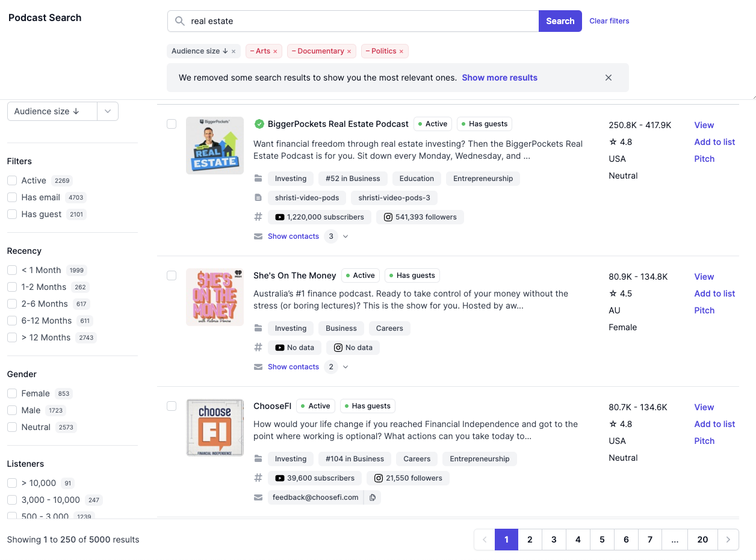756x560 pixels.
Task: Expand BiggerPockets Show contacts chevron
Action: pyautogui.click(x=345, y=236)
